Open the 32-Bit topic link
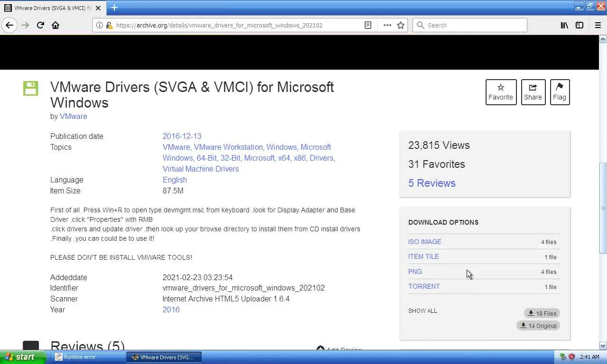Viewport: 607px width, 364px height. point(230,158)
